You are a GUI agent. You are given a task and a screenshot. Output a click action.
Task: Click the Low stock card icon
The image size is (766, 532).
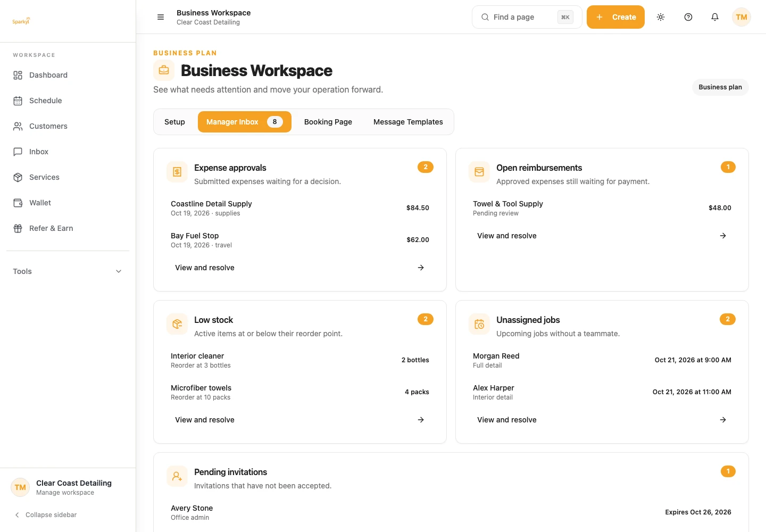click(177, 324)
